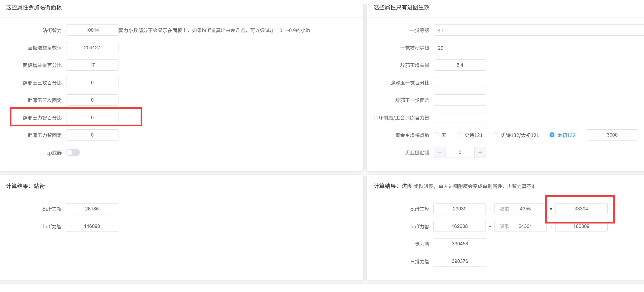Click the 计算结果：站街 heading
644x292 pixels.
point(25,186)
